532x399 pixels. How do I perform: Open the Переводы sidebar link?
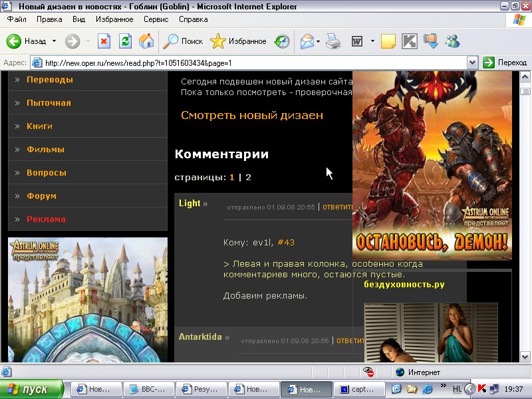pos(50,80)
